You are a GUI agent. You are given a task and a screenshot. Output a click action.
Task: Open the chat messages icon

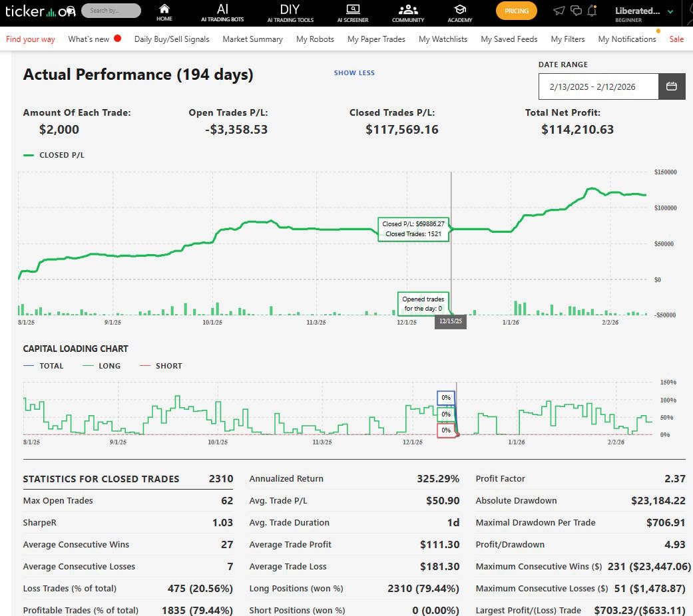(576, 11)
